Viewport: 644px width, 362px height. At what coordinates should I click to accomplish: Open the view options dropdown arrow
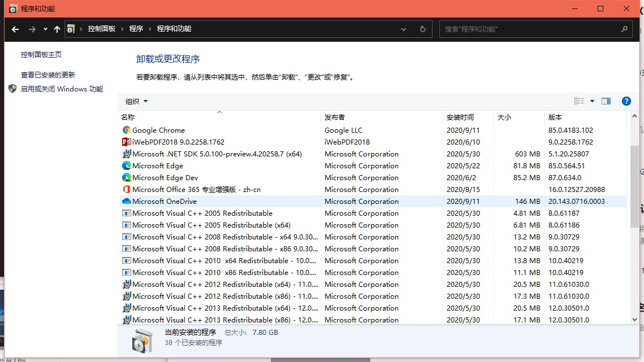click(x=592, y=101)
